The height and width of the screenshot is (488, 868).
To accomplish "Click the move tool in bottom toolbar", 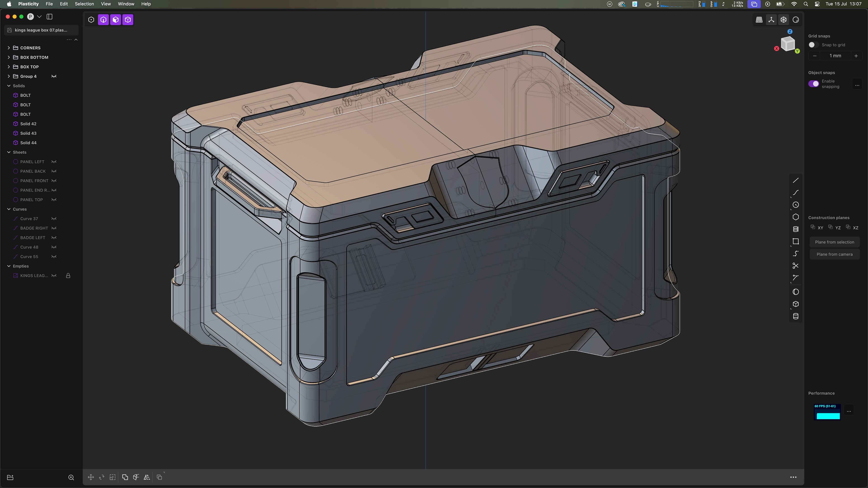I will [91, 477].
